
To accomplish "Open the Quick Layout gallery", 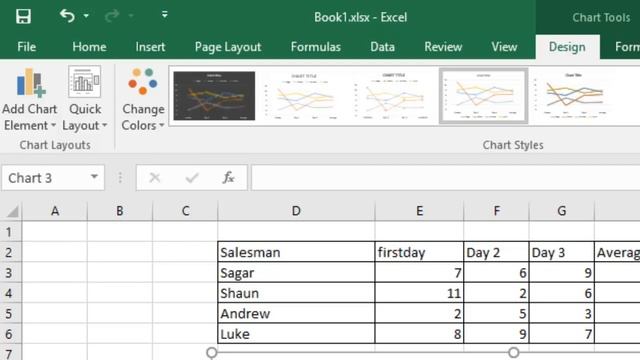I will tap(84, 99).
